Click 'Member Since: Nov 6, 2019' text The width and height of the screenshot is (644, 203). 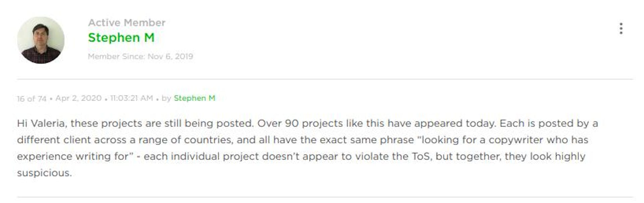coord(140,56)
